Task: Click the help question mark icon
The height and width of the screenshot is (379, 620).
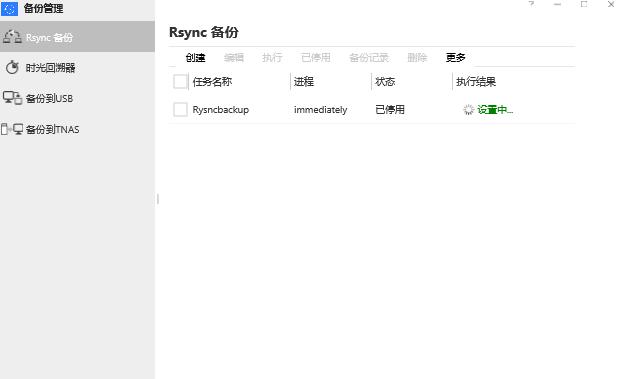Action: (x=531, y=4)
